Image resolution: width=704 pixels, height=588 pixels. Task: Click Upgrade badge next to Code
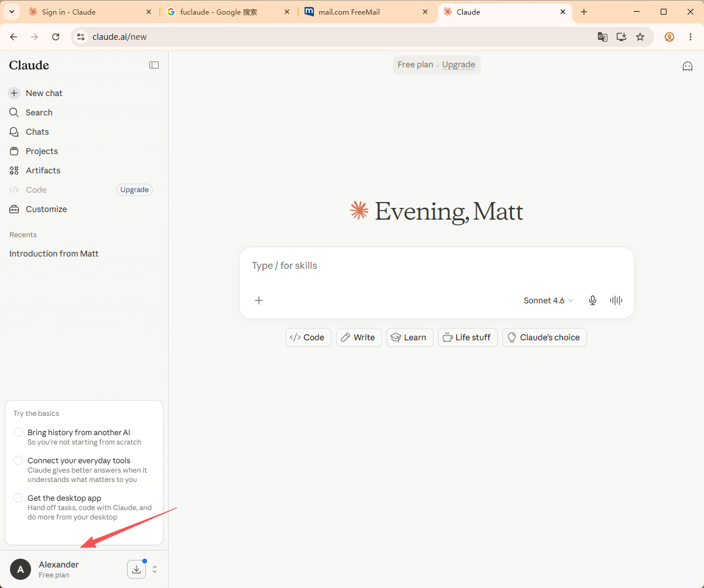(x=135, y=190)
